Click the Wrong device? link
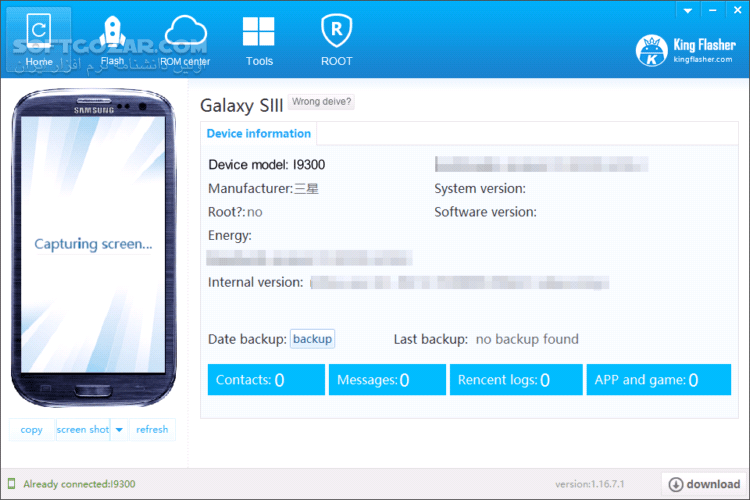The image size is (750, 500). 321,102
